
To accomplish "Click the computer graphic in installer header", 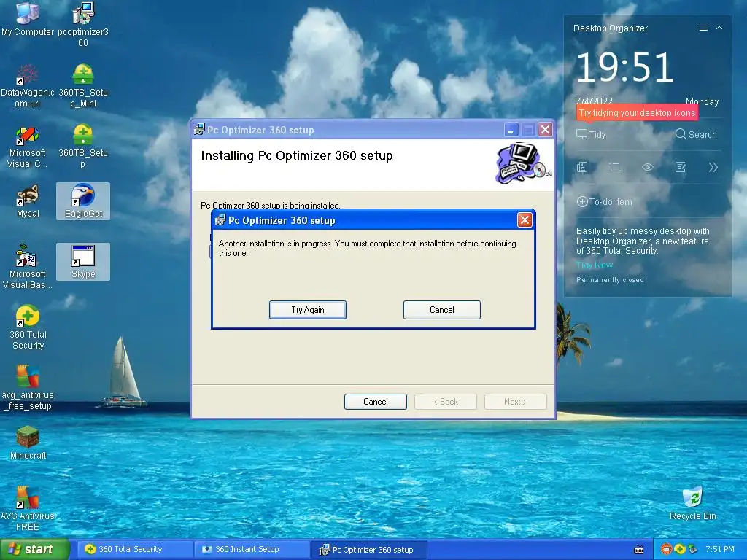I will click(523, 164).
